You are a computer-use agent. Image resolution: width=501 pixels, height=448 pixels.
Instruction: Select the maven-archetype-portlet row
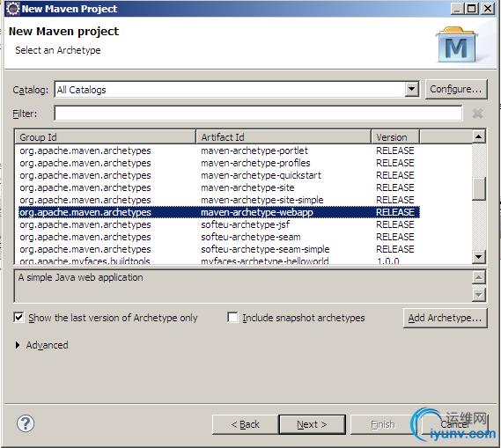(x=219, y=151)
